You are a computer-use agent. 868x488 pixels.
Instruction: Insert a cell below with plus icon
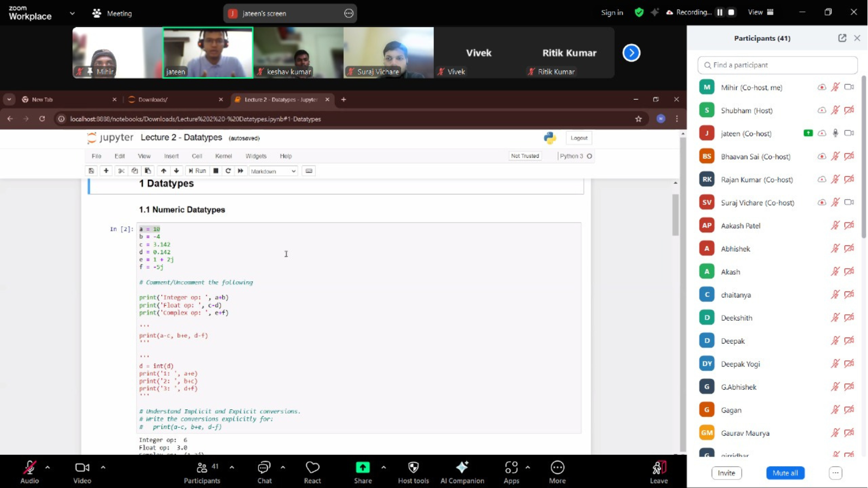click(106, 171)
